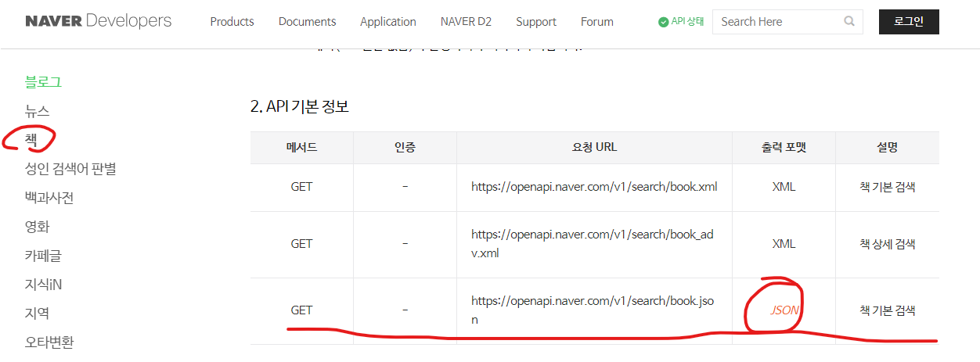Click the 요청 URL column header
Image resolution: width=980 pixels, height=362 pixels.
point(594,147)
